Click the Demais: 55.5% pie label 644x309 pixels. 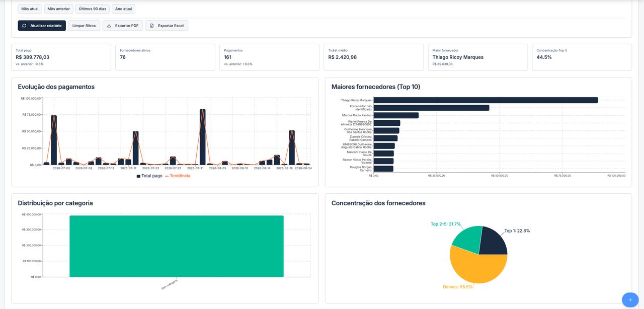(458, 287)
